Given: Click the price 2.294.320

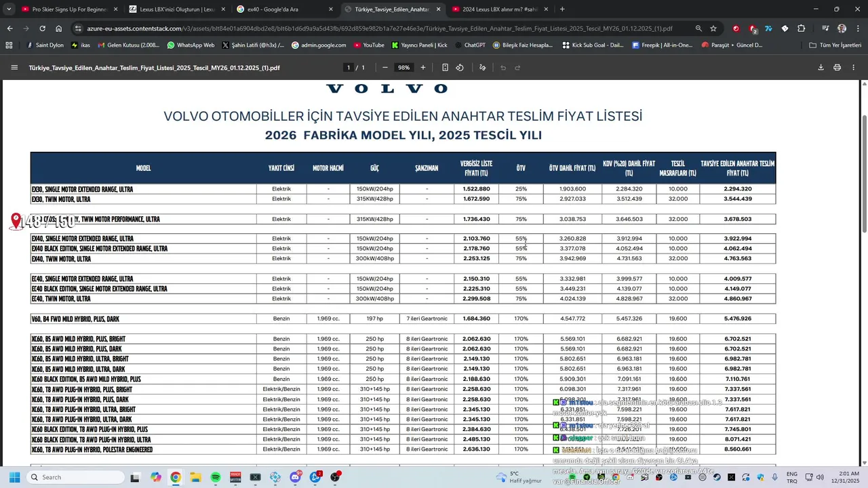Looking at the screenshot, I should [x=737, y=189].
